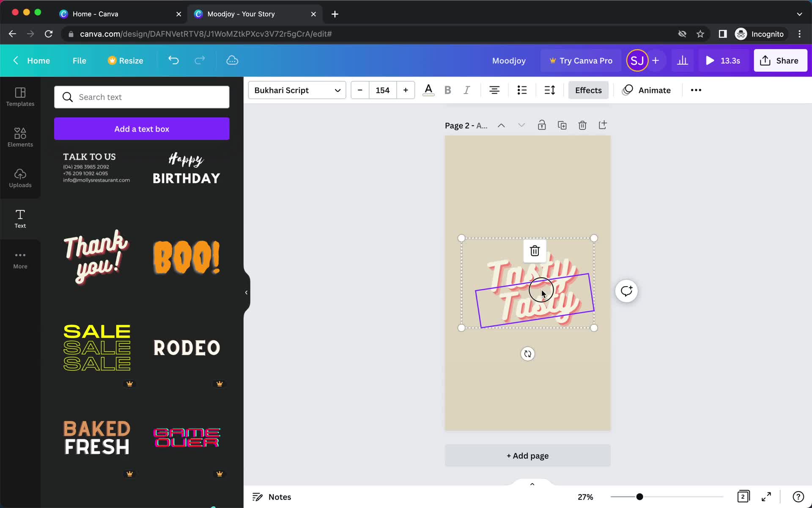Viewport: 812px width, 508px height.
Task: Toggle bulleted list formatting
Action: [x=522, y=90]
